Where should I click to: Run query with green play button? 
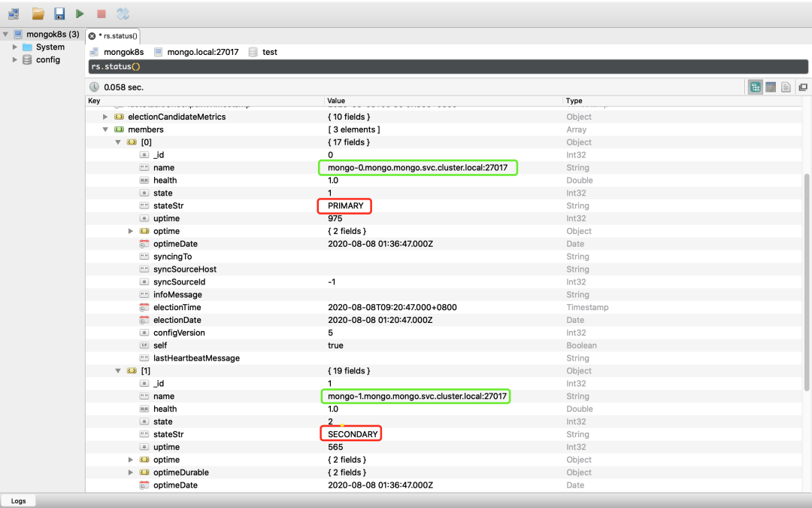click(x=80, y=14)
